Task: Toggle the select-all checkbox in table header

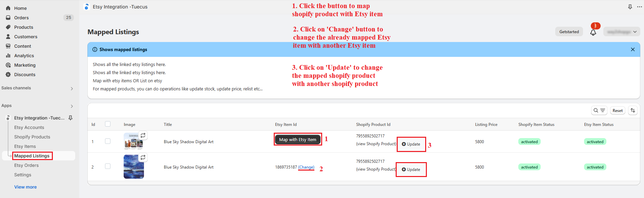Action: [x=108, y=124]
